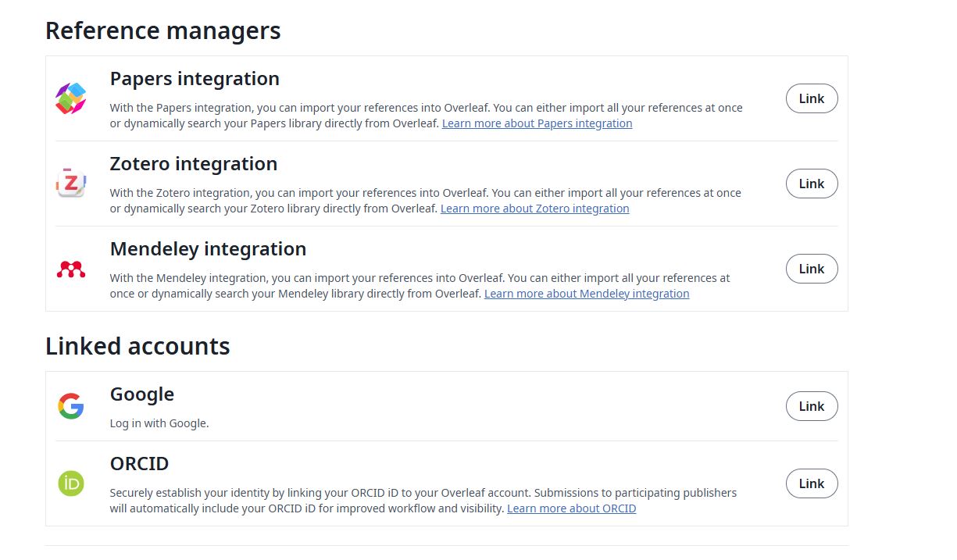
Task: Click the 'Log in with Google' text
Action: pyautogui.click(x=159, y=423)
